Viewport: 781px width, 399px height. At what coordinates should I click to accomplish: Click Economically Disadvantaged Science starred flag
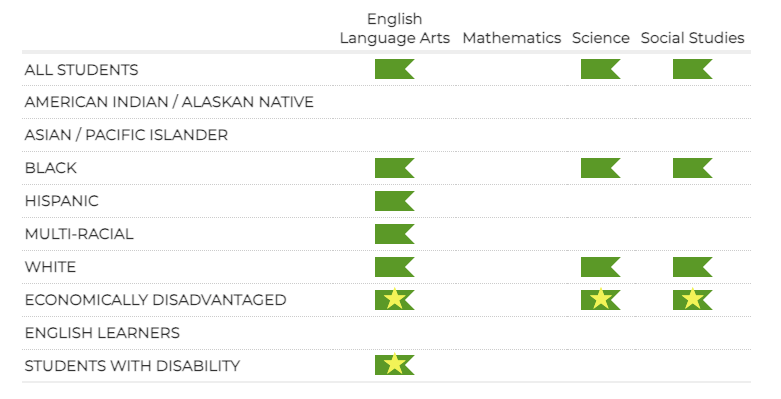(x=601, y=299)
